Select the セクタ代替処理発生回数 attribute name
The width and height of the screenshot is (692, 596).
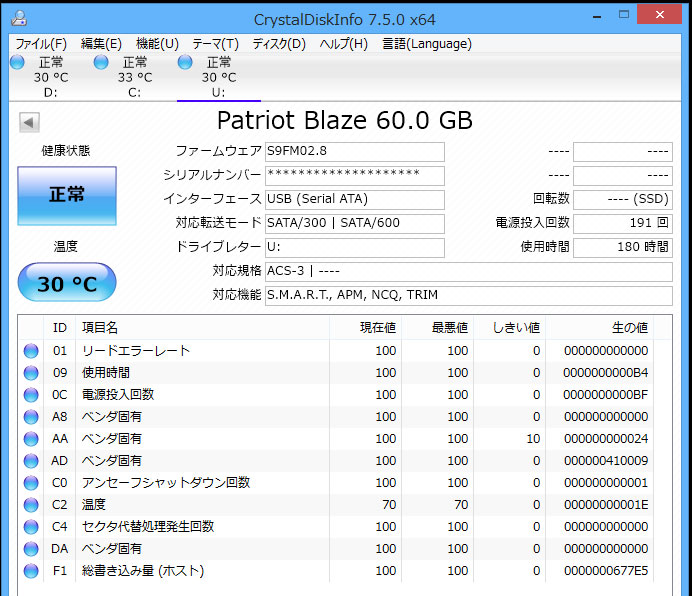pos(148,527)
